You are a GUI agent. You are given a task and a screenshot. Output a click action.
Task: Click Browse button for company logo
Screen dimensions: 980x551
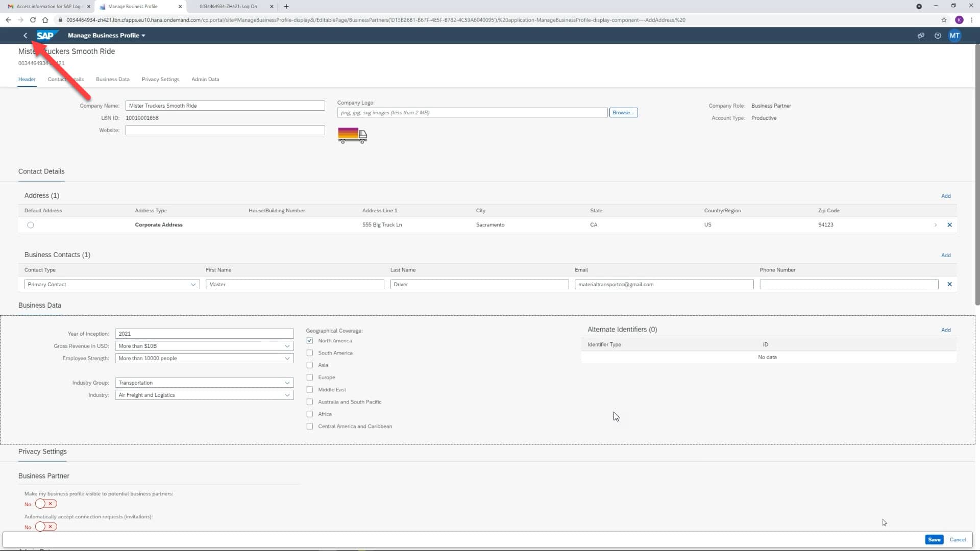[x=623, y=113]
